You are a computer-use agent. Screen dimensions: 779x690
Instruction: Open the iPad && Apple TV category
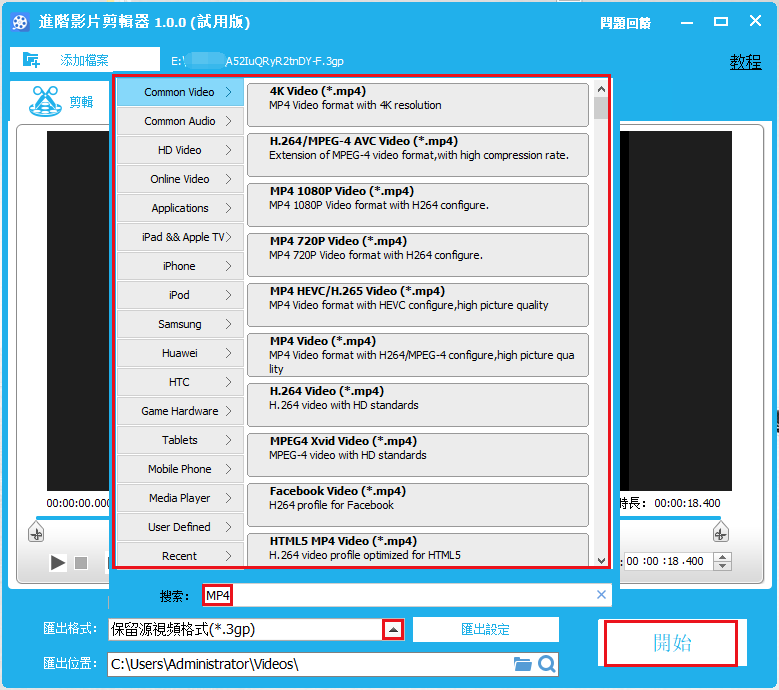pyautogui.click(x=180, y=237)
